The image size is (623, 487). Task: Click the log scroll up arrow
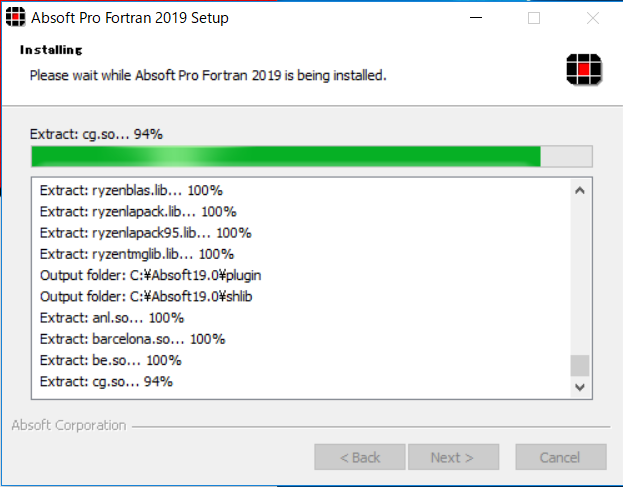(580, 191)
